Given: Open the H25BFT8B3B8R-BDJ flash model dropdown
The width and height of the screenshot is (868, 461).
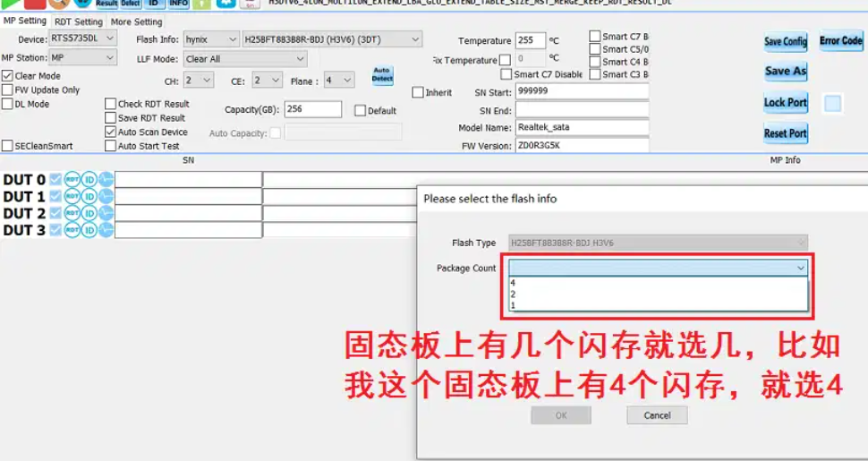Looking at the screenshot, I should (x=332, y=39).
